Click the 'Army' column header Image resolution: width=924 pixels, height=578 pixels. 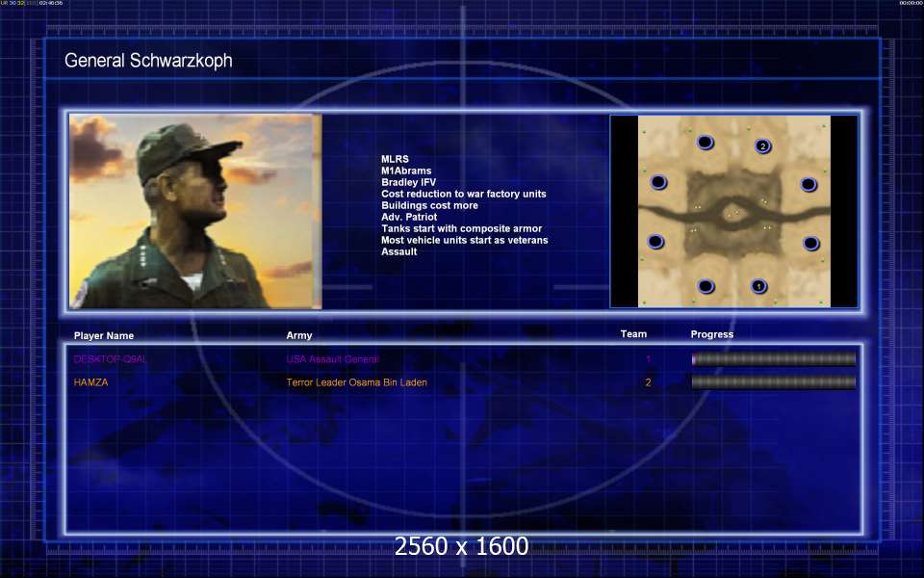point(299,335)
